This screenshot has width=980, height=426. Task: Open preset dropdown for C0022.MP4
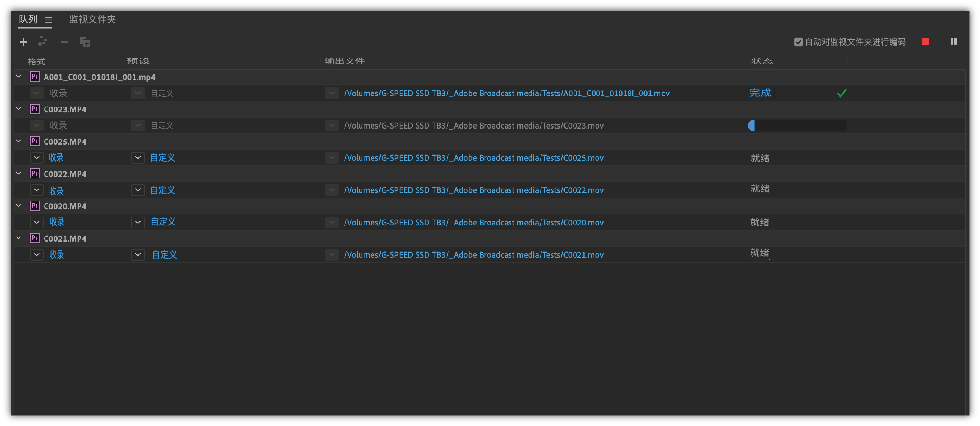click(138, 190)
